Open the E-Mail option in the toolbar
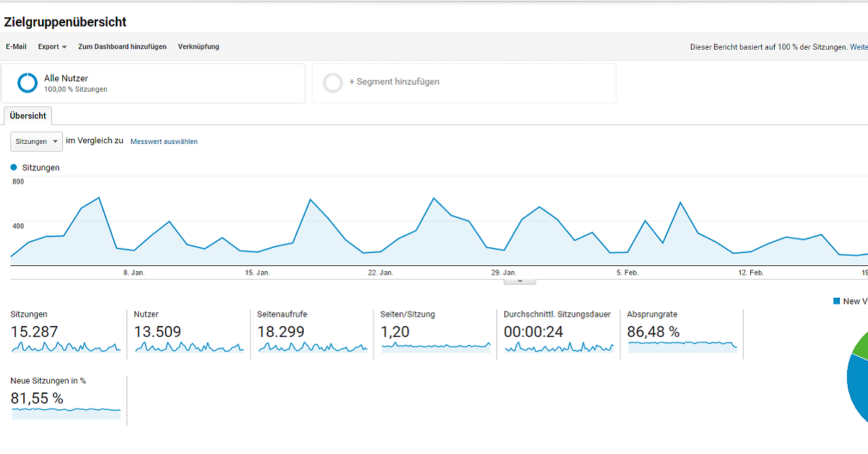 tap(16, 46)
